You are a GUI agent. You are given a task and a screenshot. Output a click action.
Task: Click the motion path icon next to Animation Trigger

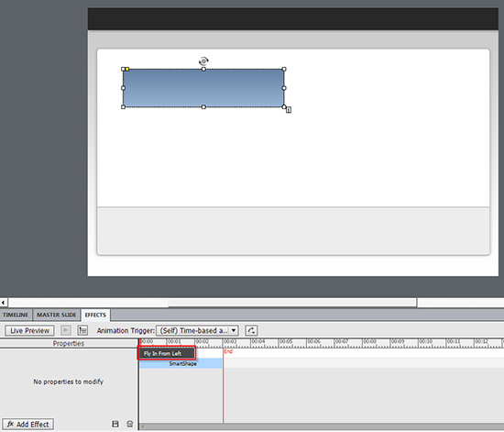[x=251, y=330]
